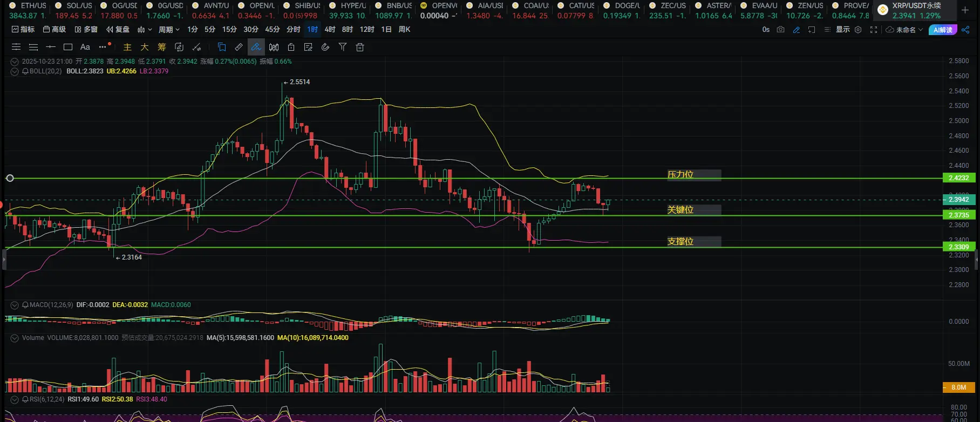Open the chart type dropdown

145,30
